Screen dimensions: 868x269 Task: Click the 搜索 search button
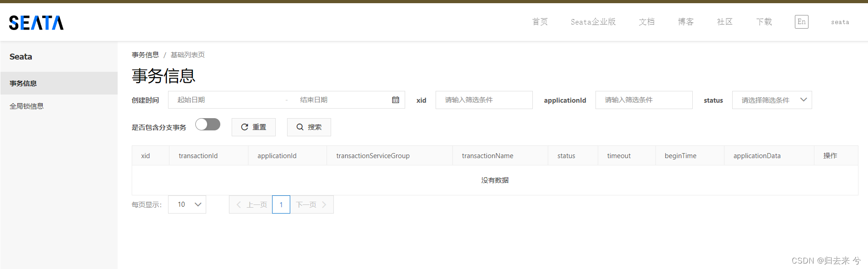tap(309, 127)
